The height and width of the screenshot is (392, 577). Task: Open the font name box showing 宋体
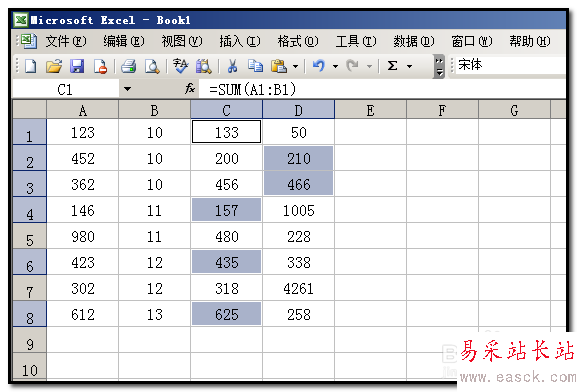click(x=511, y=65)
